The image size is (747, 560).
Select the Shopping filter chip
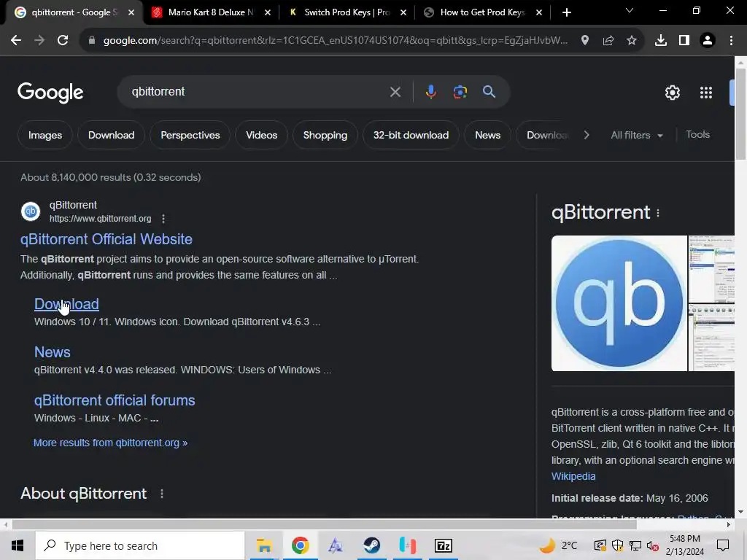tap(325, 135)
